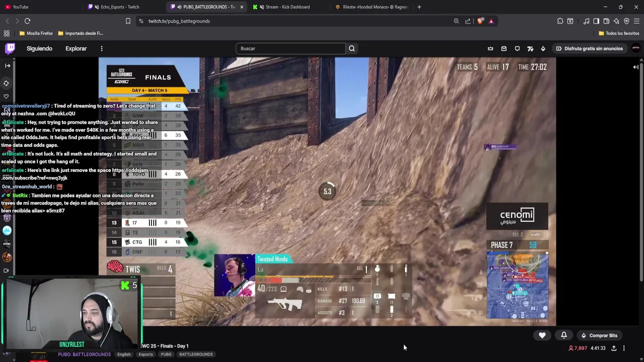Click the page vertical scrollbar
The width and height of the screenshot is (644, 362).
(x=641, y=171)
